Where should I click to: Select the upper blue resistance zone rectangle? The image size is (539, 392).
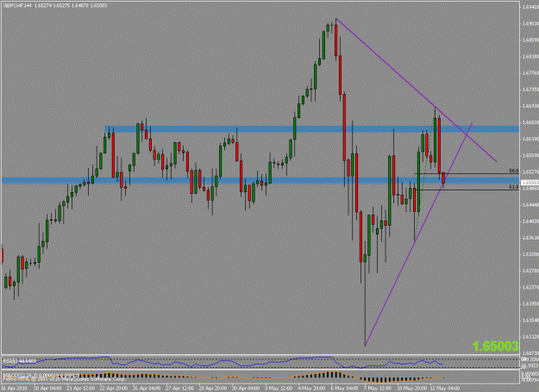[312, 129]
